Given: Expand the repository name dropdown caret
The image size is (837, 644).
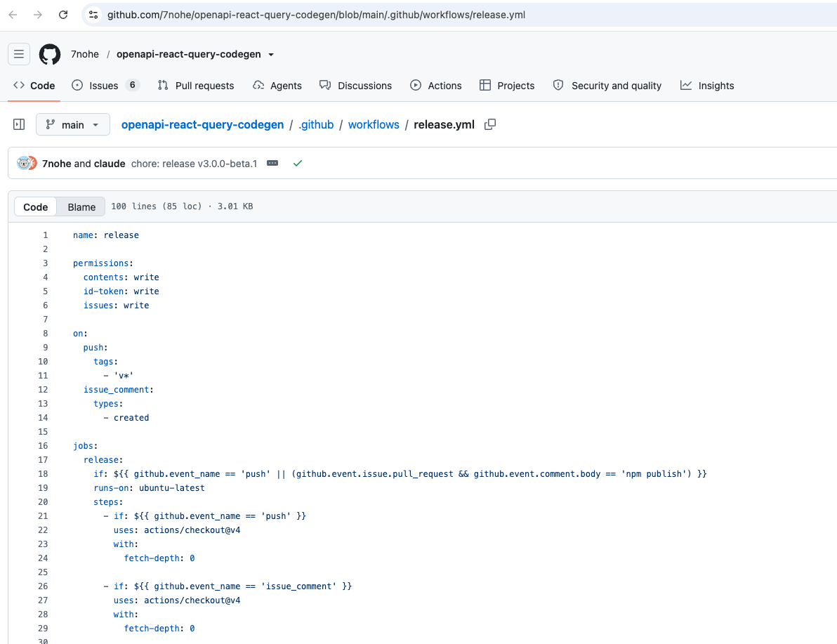Looking at the screenshot, I should click(x=271, y=55).
